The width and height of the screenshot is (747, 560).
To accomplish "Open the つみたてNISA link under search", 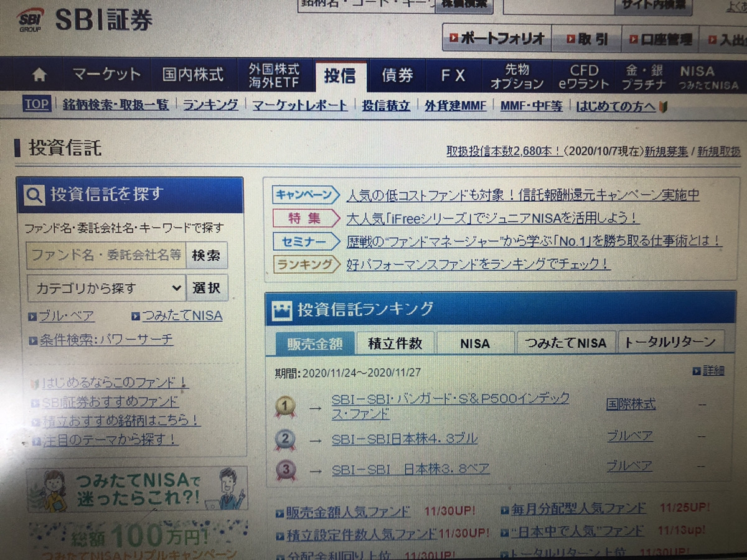I will point(182,316).
